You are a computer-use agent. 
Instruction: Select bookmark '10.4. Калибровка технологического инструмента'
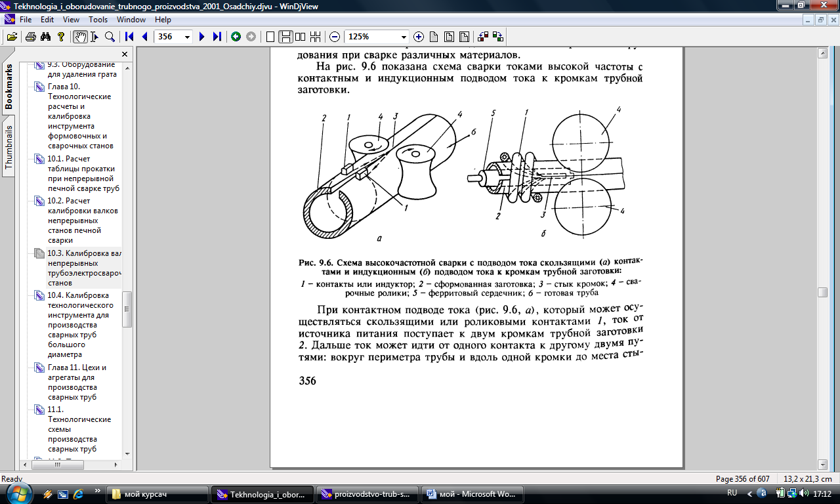click(79, 325)
